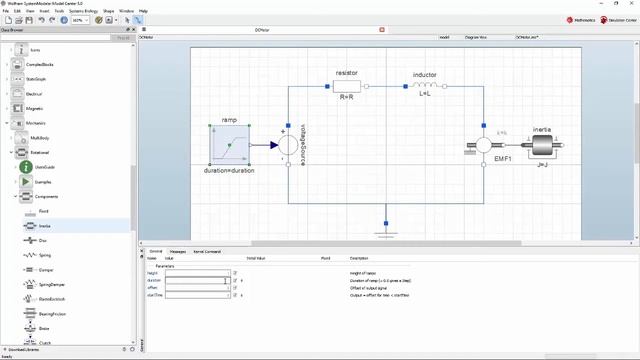
Task: Open the Window menu
Action: [126, 11]
